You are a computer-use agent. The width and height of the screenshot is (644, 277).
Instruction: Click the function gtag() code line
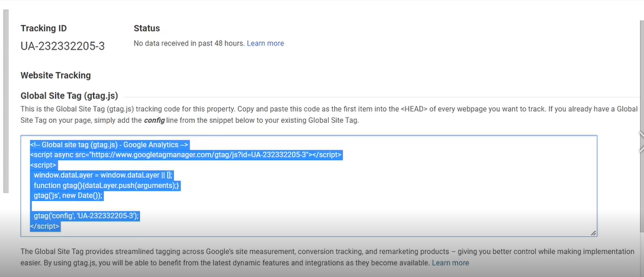click(107, 185)
